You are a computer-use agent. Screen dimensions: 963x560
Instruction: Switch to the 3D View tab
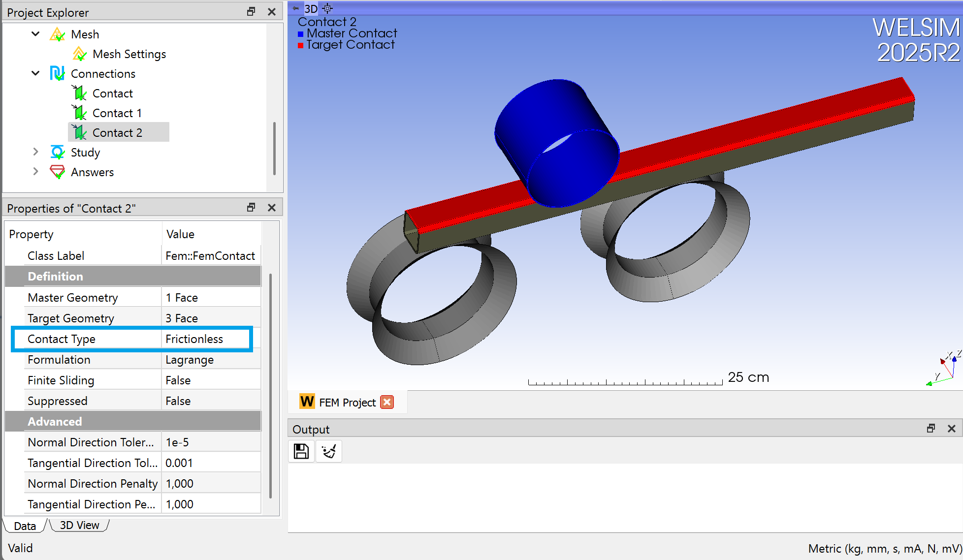(x=79, y=526)
